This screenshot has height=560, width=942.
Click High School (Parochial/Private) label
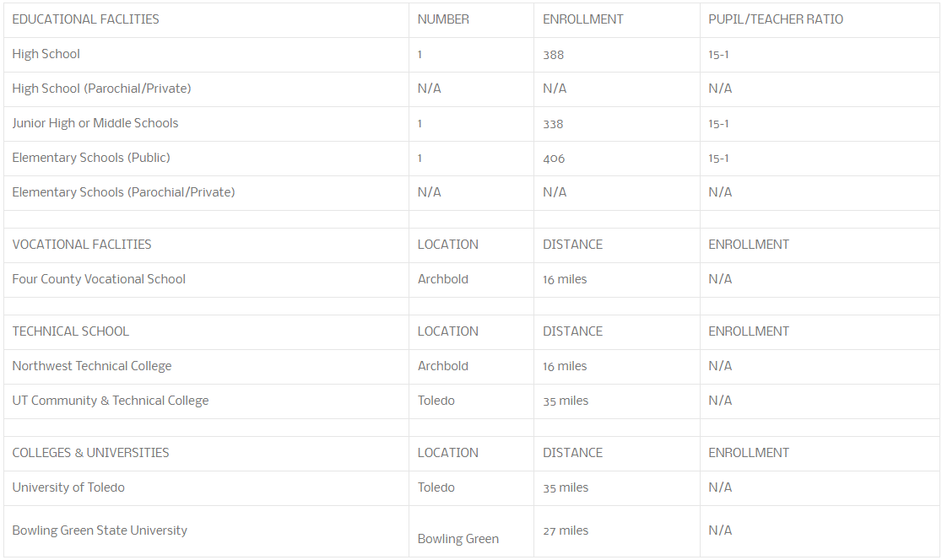(101, 89)
